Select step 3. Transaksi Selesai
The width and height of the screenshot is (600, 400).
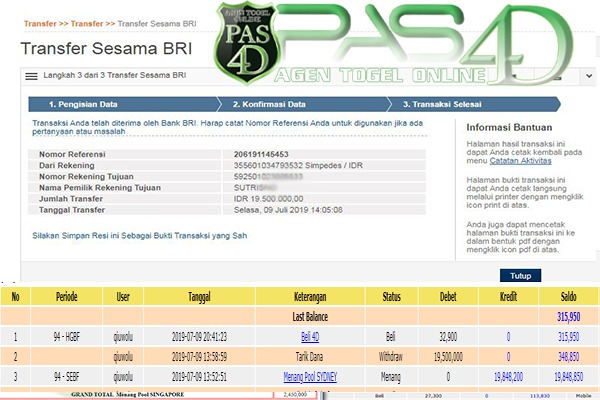[x=442, y=104]
